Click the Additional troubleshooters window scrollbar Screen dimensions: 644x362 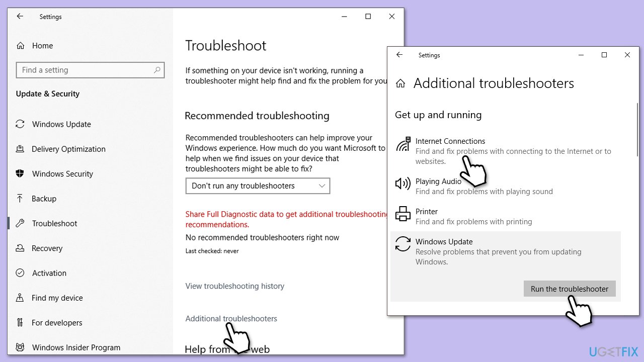tap(637, 131)
